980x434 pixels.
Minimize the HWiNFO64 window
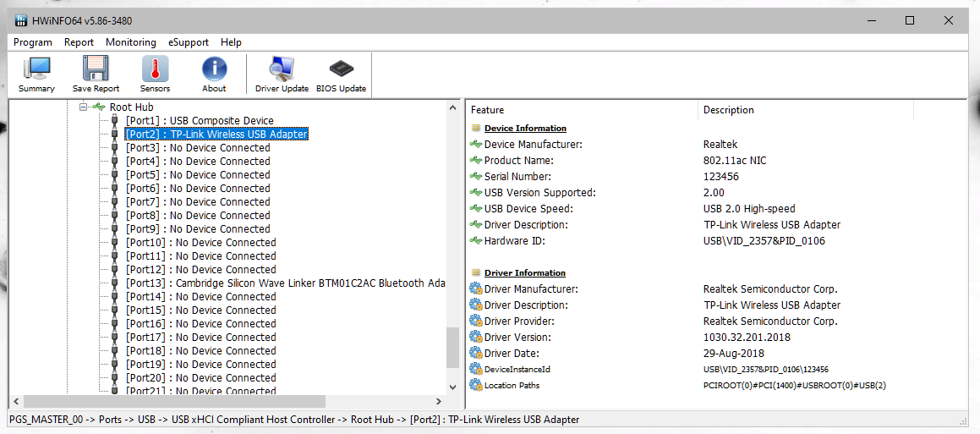tap(871, 20)
